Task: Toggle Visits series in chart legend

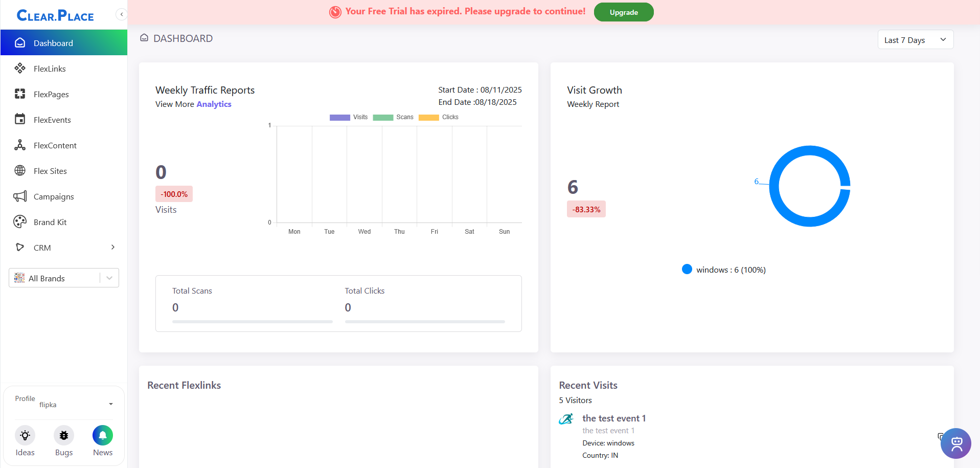Action: (349, 117)
